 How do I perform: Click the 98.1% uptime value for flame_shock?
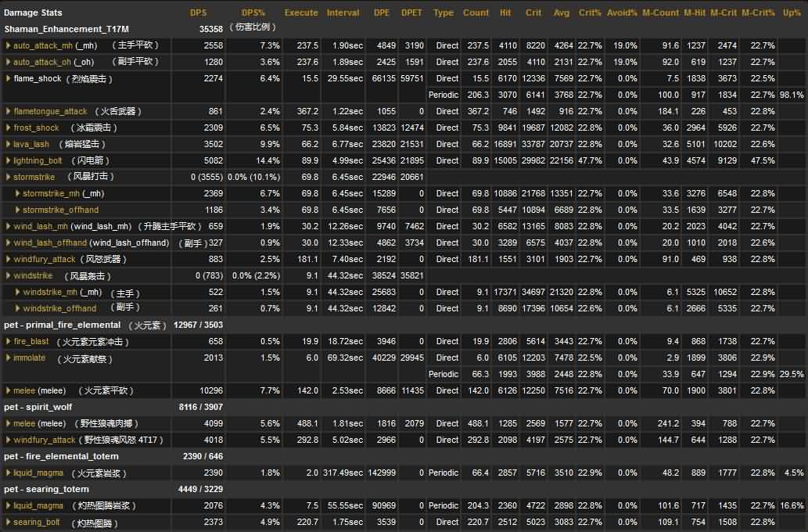pyautogui.click(x=792, y=95)
